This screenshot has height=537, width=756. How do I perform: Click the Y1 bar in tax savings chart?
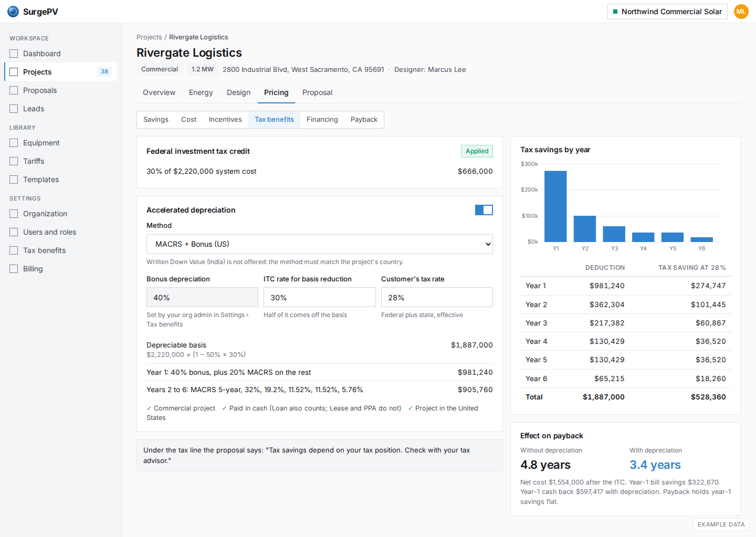click(555, 206)
